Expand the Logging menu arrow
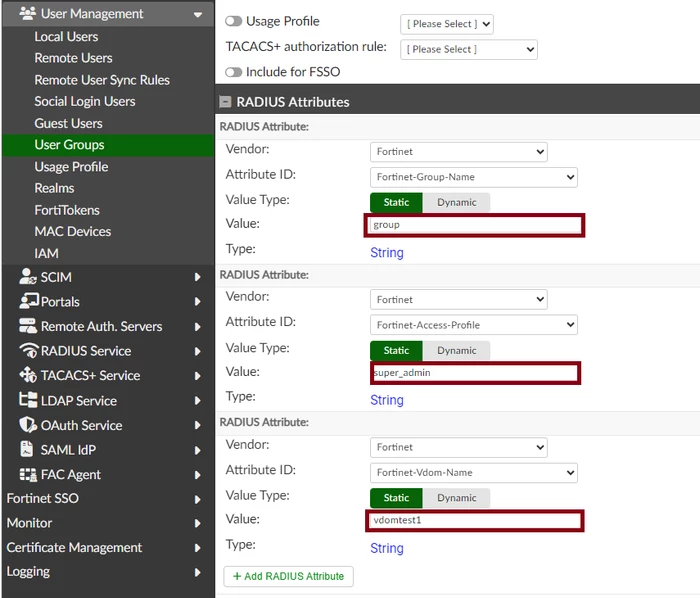700x598 pixels. point(197,572)
